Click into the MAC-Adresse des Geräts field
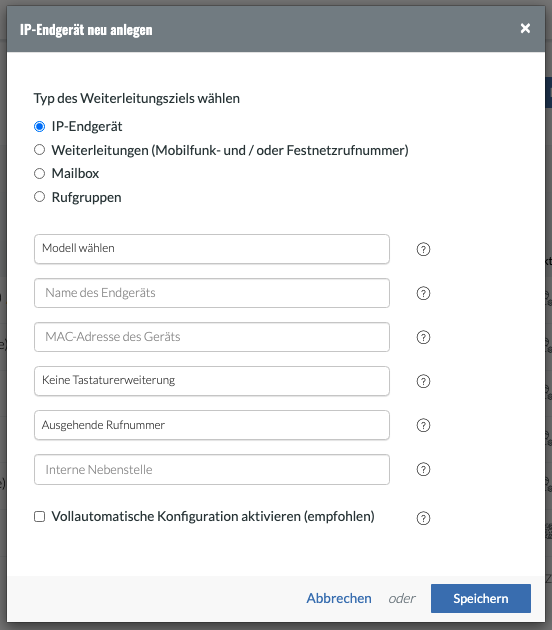The image size is (552, 630). tap(212, 337)
